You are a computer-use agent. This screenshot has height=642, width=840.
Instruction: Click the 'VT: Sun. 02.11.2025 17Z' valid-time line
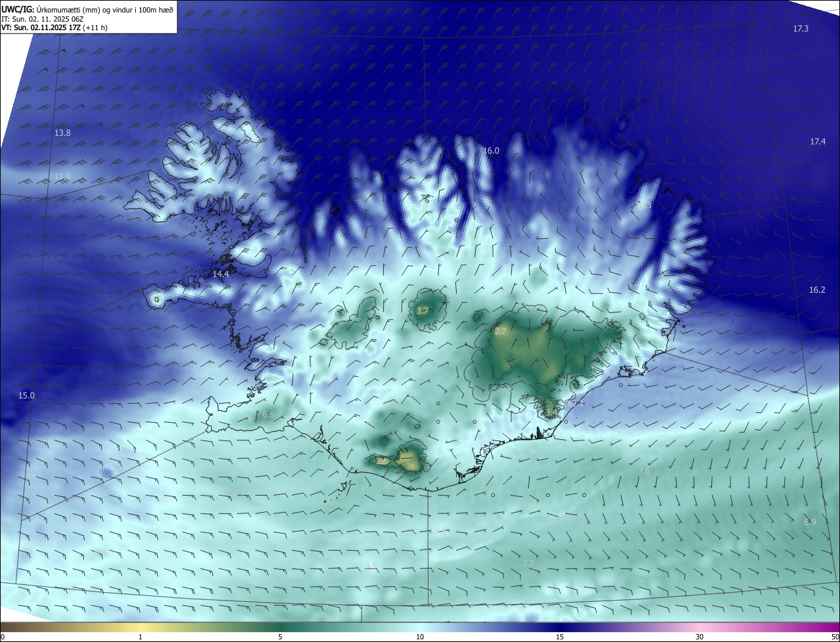click(54, 28)
